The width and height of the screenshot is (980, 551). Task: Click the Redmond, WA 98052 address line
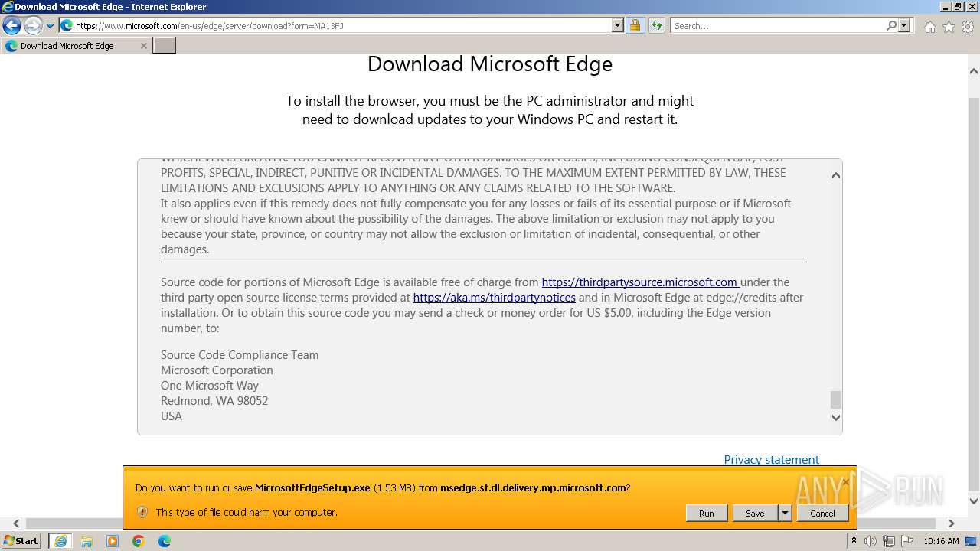click(x=214, y=401)
